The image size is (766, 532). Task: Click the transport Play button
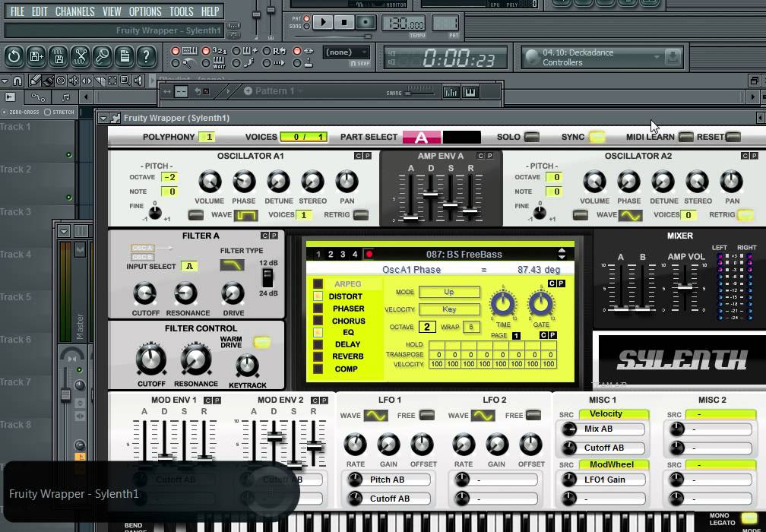point(322,23)
